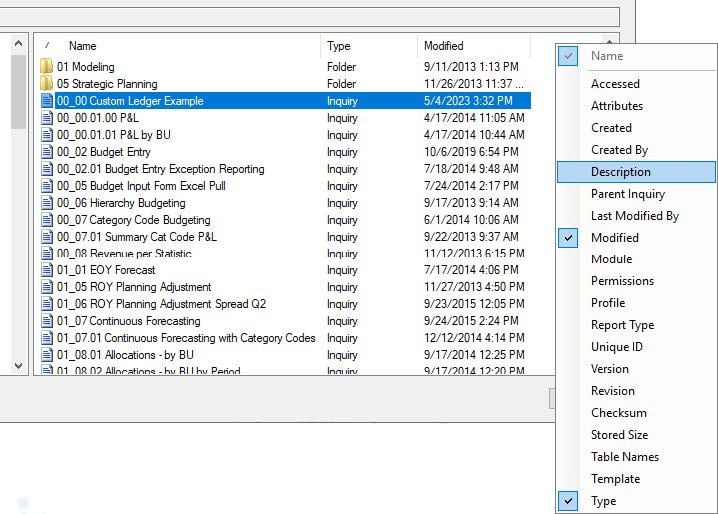This screenshot has height=514, width=718.
Task: Sort by the Modified column header
Action: (x=443, y=46)
